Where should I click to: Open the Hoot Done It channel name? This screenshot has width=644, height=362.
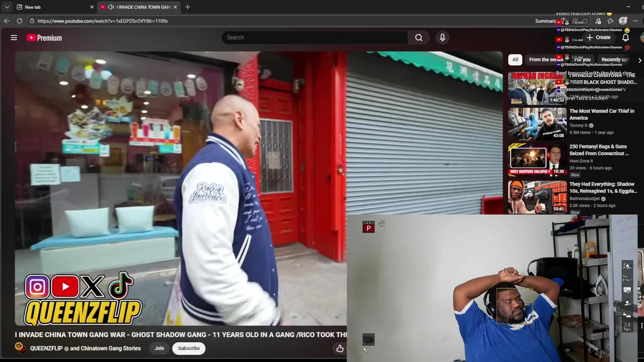pos(581,161)
